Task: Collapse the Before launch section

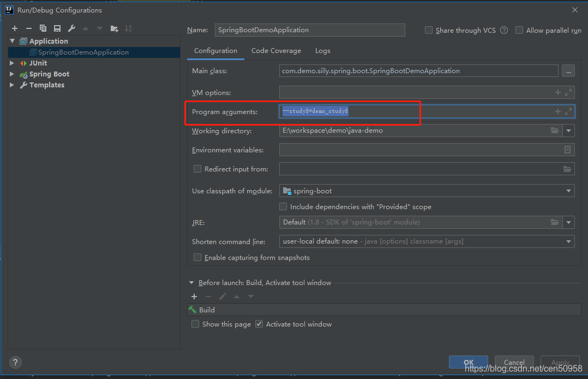Action: (191, 282)
